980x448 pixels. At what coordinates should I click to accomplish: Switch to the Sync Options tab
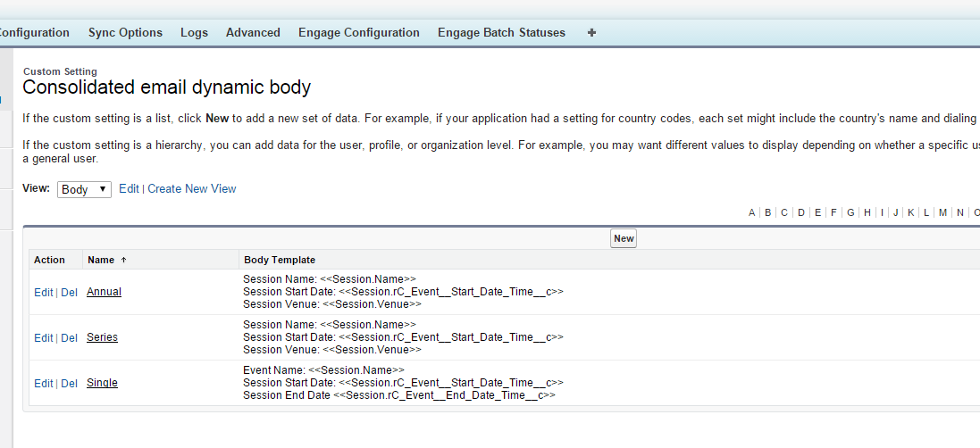125,33
